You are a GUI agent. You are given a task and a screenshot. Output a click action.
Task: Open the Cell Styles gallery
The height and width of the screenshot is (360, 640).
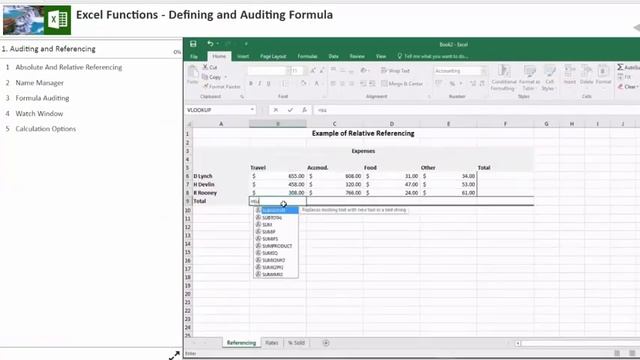pos(549,78)
